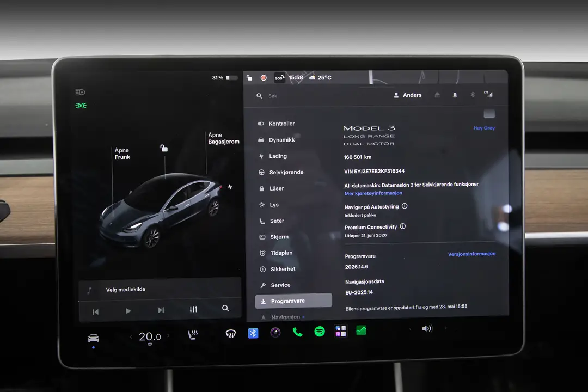
Task: Open the app launcher grid icon
Action: tap(341, 331)
